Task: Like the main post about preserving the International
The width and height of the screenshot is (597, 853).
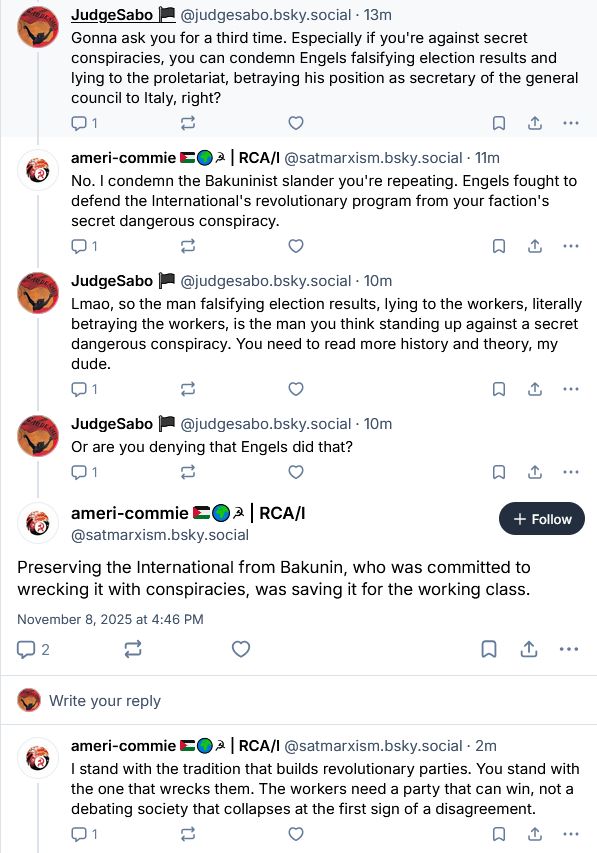Action: click(239, 649)
